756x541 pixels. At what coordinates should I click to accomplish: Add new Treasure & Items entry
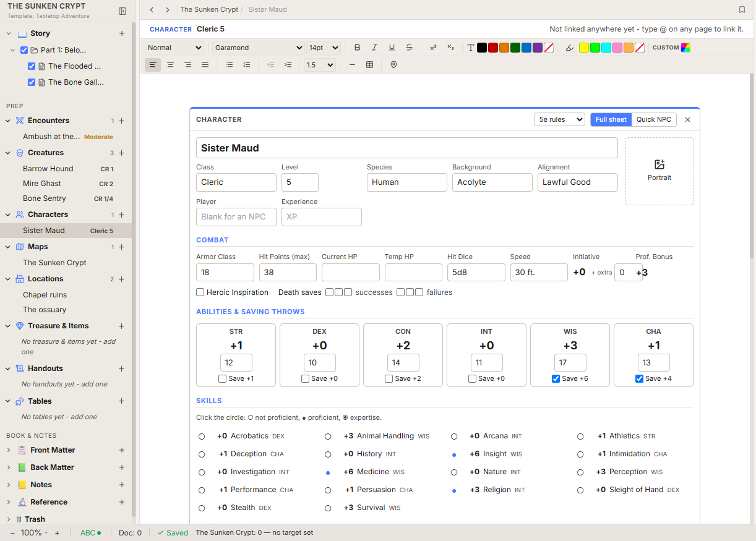tap(122, 326)
